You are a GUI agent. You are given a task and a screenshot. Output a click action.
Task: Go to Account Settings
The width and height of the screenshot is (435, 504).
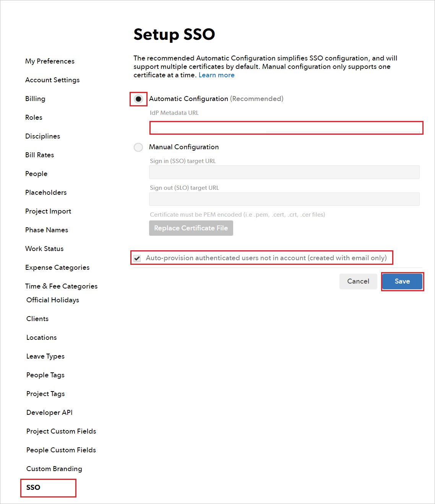pyautogui.click(x=52, y=80)
